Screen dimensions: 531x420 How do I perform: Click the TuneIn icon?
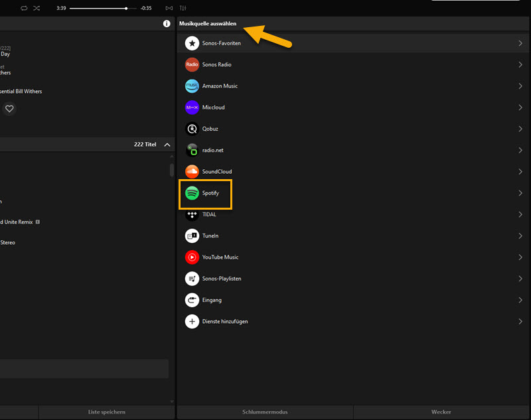[x=192, y=236]
